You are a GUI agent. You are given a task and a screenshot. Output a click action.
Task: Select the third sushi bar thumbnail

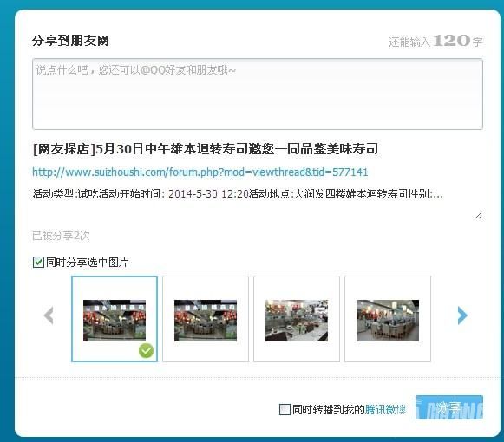tap(297, 319)
